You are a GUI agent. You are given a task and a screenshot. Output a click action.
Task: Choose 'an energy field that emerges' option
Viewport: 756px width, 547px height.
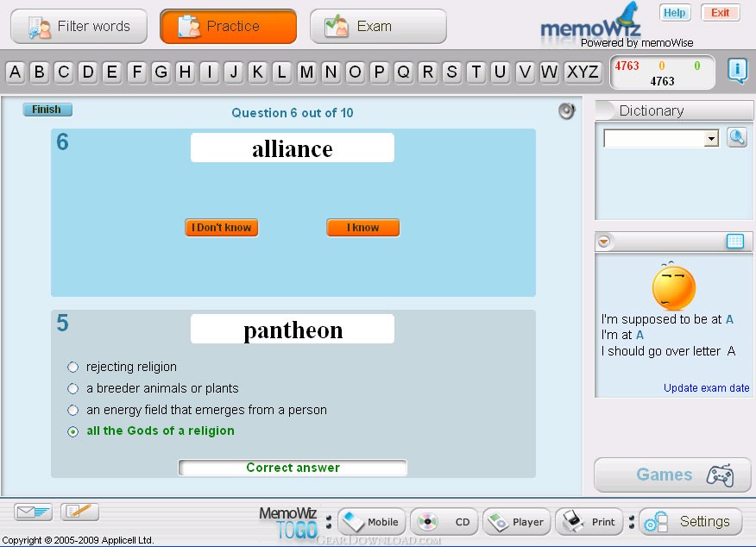tap(72, 410)
